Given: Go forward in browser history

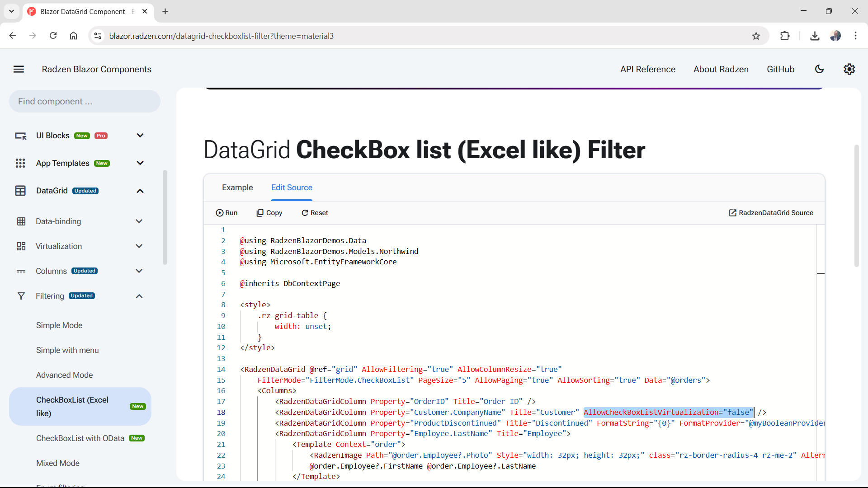Looking at the screenshot, I should coord(33,36).
